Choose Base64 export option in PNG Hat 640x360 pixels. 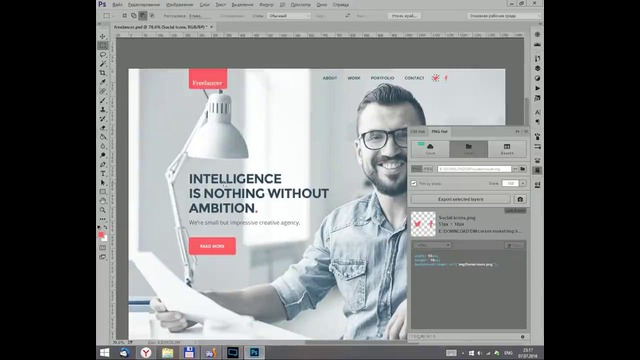[x=507, y=149]
